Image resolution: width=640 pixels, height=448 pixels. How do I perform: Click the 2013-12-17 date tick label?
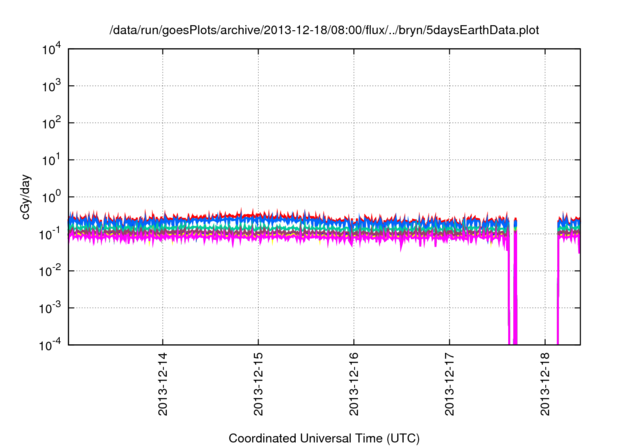click(x=449, y=384)
